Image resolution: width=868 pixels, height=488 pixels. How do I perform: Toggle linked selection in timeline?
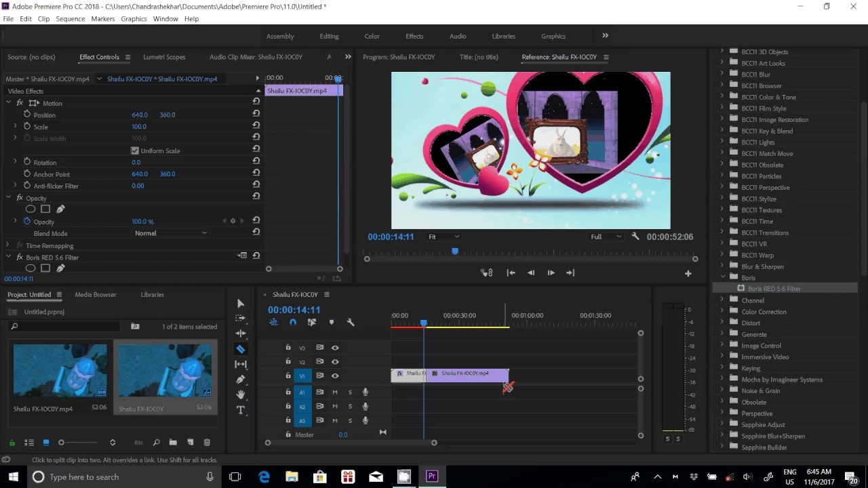[x=312, y=323]
